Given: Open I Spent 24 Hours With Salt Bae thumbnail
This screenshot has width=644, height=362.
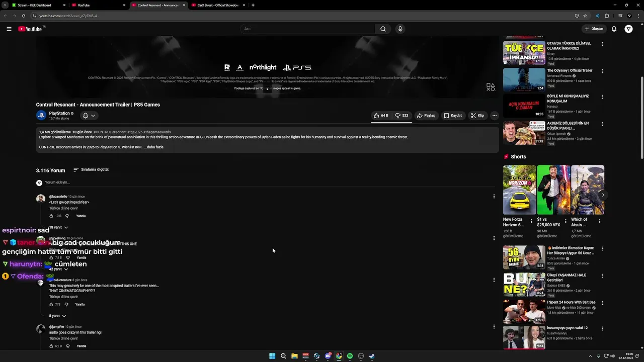Looking at the screenshot, I should point(524,311).
